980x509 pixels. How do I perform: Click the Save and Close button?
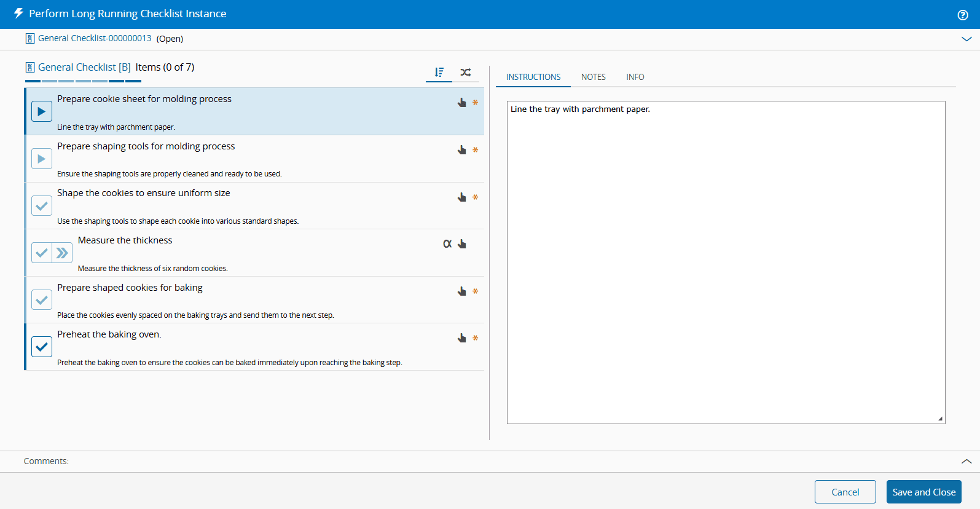coord(923,492)
